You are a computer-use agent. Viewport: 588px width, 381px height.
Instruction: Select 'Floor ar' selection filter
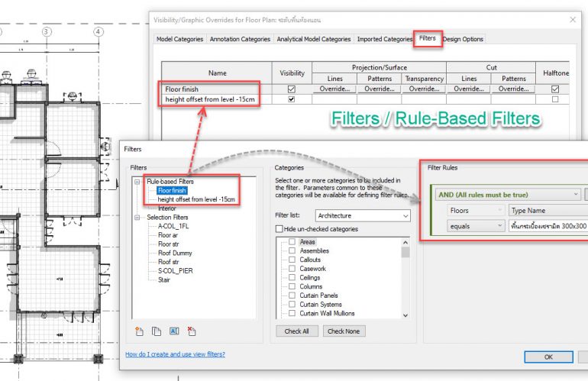coord(168,235)
